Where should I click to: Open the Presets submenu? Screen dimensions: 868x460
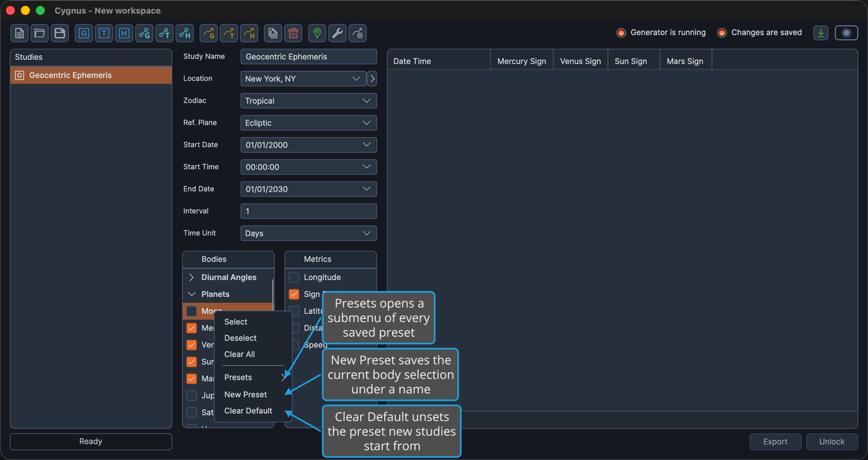253,377
